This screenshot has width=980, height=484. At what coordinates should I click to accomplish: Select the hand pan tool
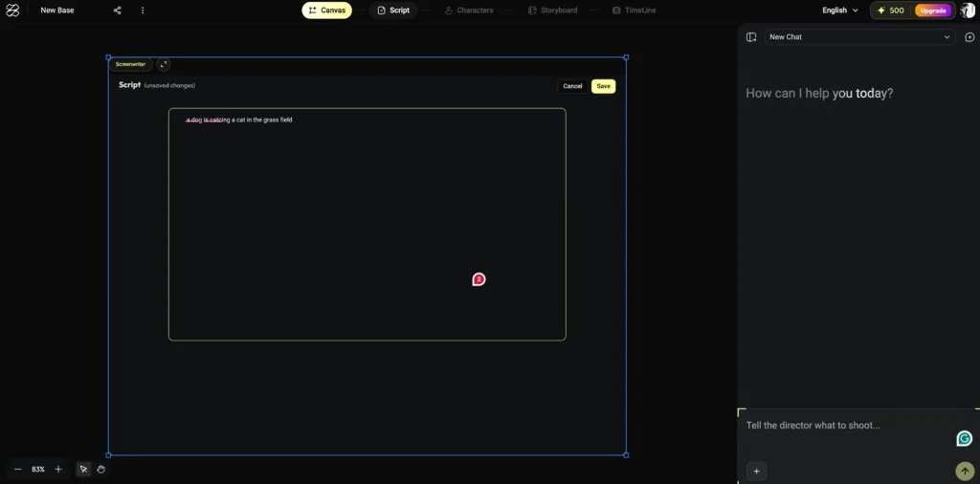pos(100,469)
